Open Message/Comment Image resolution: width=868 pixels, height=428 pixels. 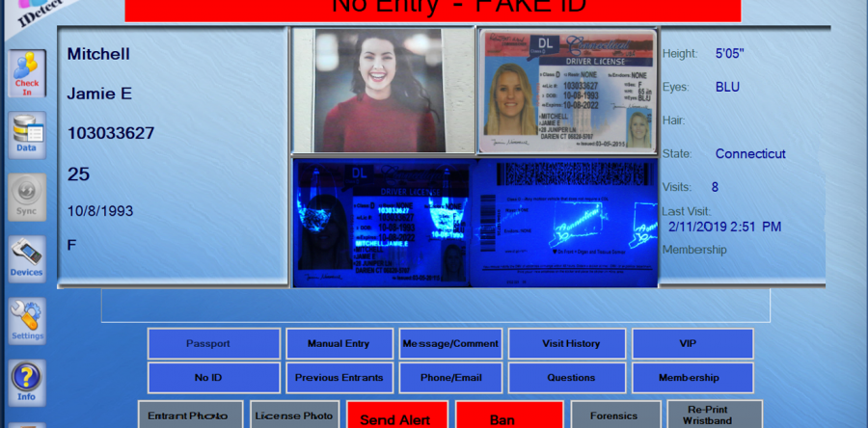pos(450,343)
